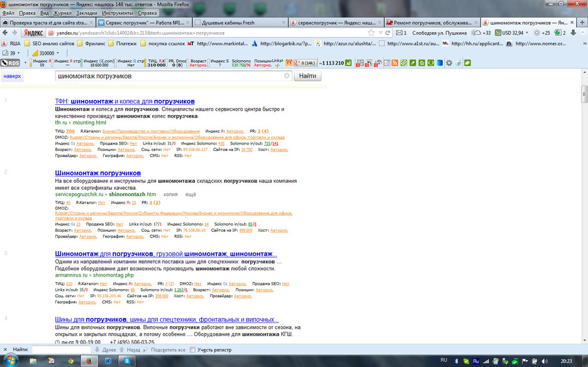Image resolution: width=588 pixels, height=367 pixels.
Task: Click the наверх button
Action: (x=13, y=76)
